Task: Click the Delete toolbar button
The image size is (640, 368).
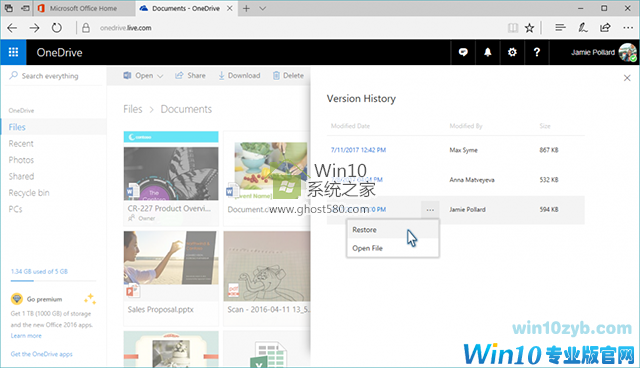Action: point(288,75)
